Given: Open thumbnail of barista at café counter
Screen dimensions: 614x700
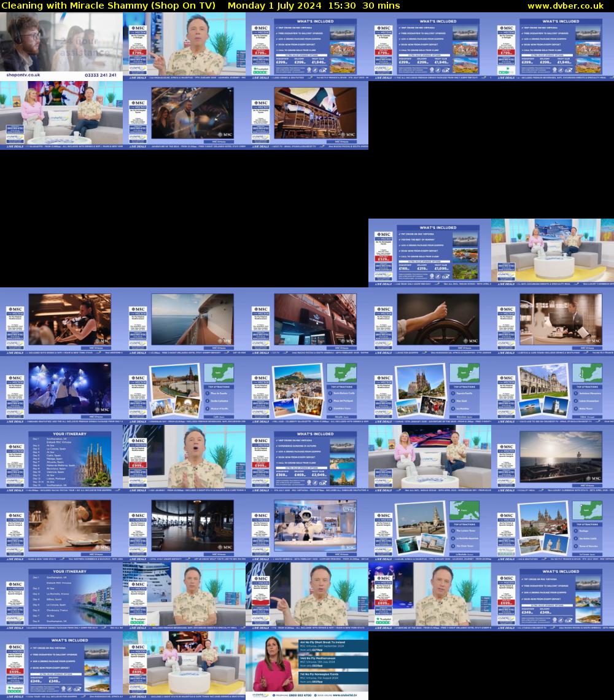Looking at the screenshot, I should coord(553,321).
